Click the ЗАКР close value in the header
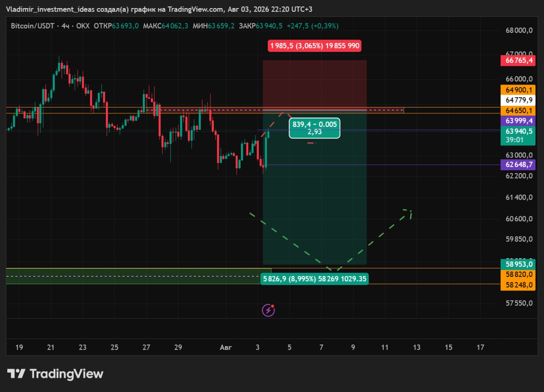 (x=261, y=26)
